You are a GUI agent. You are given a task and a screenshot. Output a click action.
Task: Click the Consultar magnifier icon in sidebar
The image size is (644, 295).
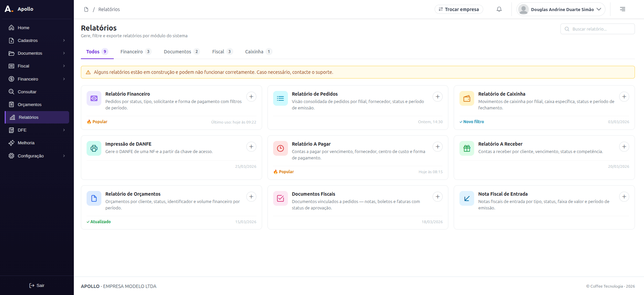point(11,92)
